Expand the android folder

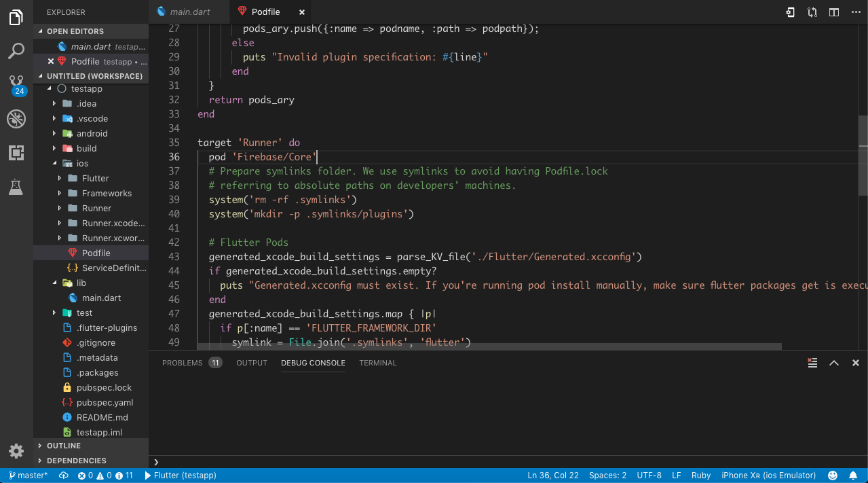(91, 134)
